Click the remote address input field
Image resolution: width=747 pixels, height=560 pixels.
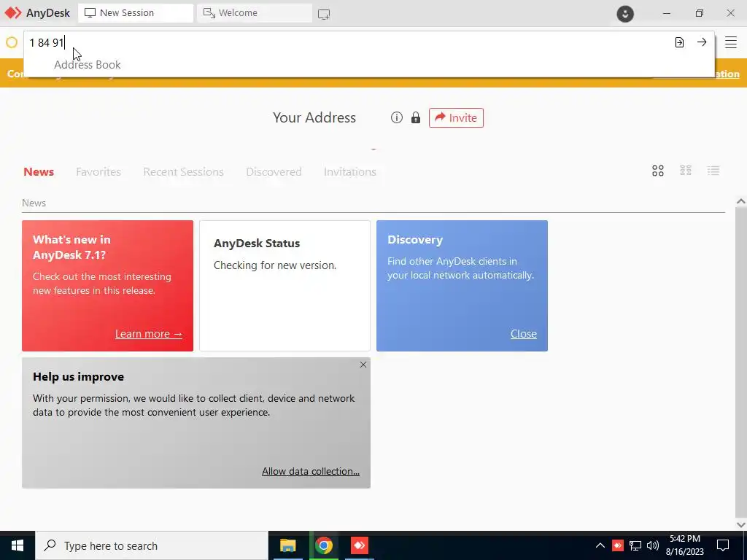click(x=348, y=42)
